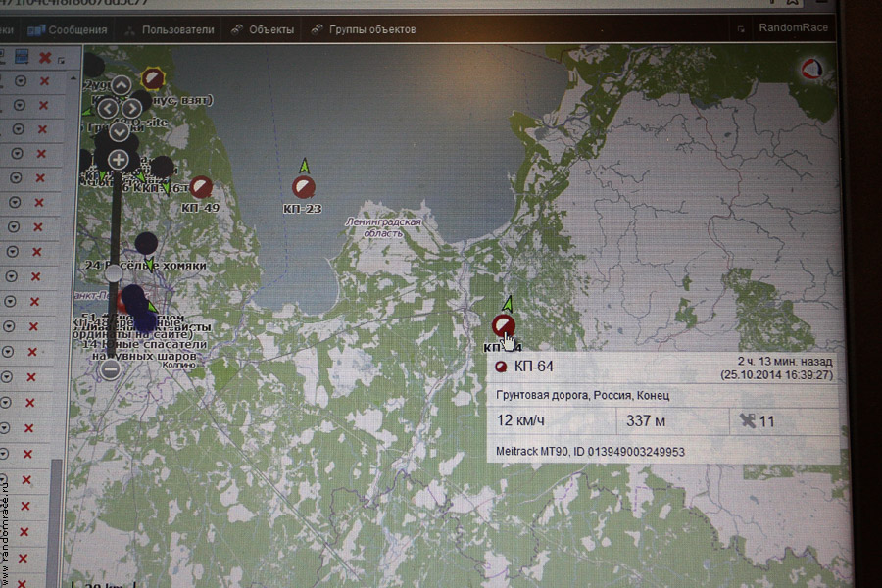The width and height of the screenshot is (882, 588).
Task: Click the zoom out minus button on map
Action: (110, 369)
